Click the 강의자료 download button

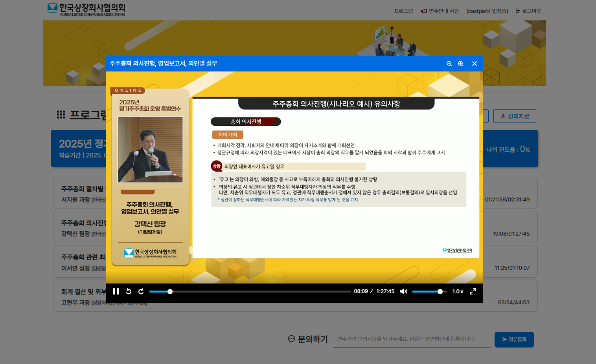(515, 116)
